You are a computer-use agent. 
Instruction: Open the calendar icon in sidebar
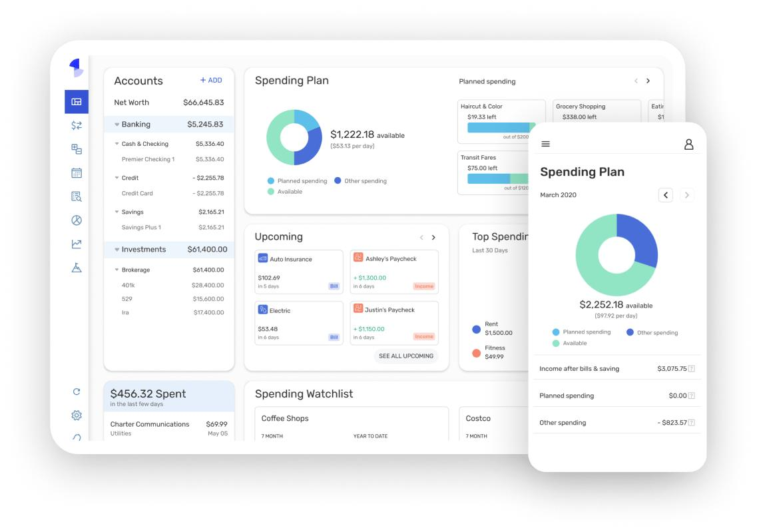[x=77, y=173]
